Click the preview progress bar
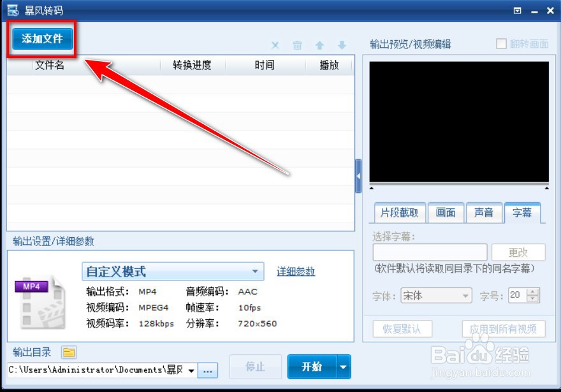561x392 pixels. pos(459,184)
